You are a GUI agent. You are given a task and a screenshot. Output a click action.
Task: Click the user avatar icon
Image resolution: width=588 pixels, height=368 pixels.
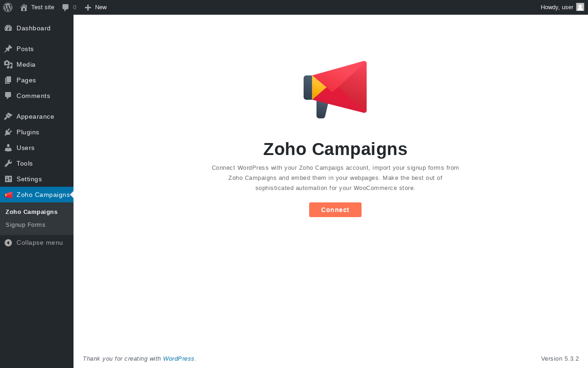click(x=580, y=7)
